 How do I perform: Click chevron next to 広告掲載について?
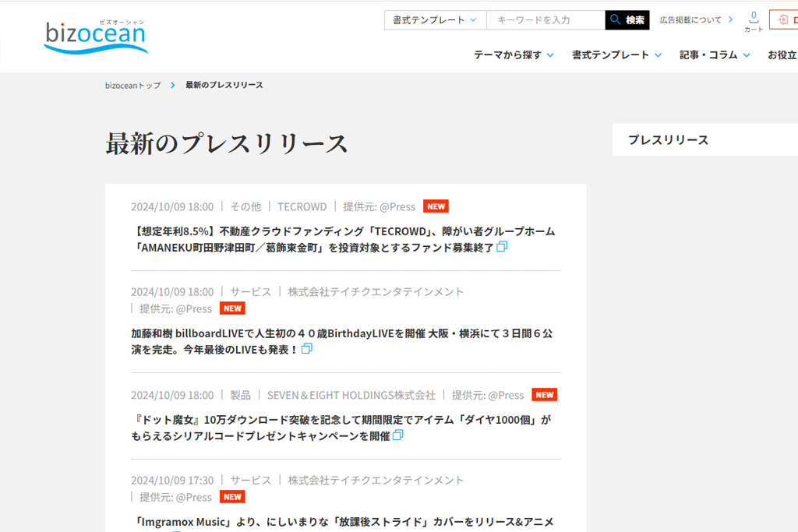click(x=730, y=19)
